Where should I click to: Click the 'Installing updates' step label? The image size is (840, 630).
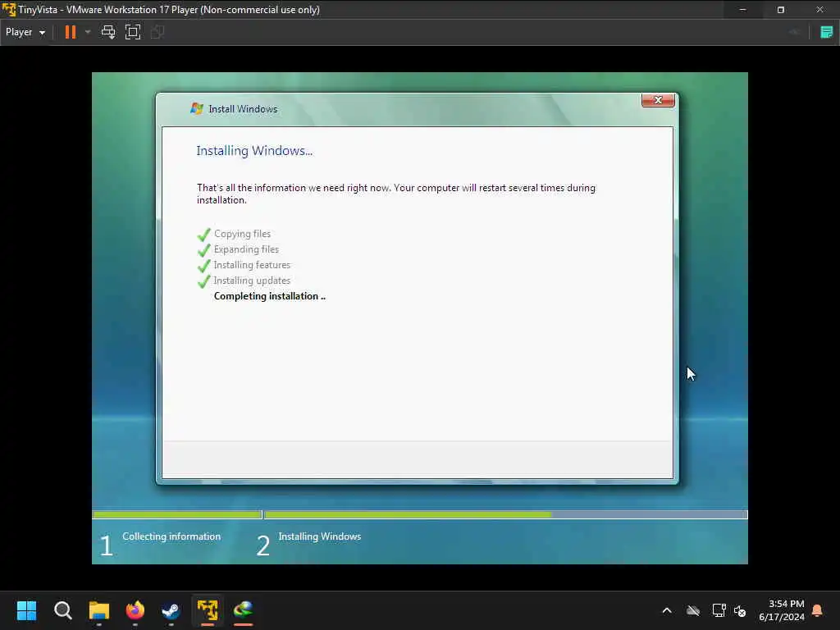252,281
